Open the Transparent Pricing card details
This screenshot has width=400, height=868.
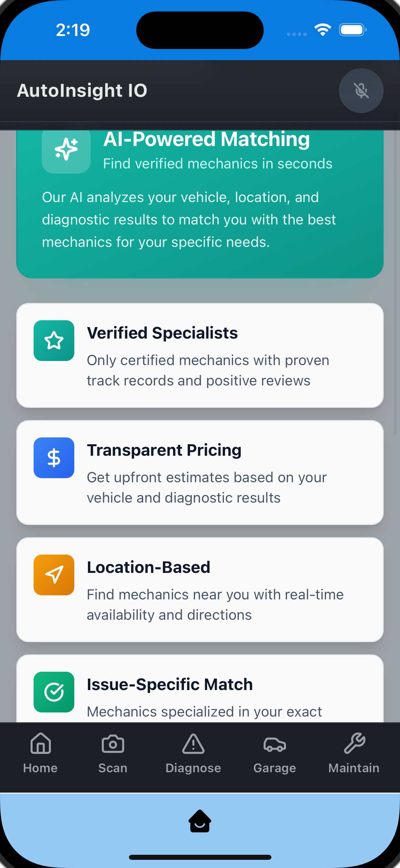pyautogui.click(x=200, y=473)
